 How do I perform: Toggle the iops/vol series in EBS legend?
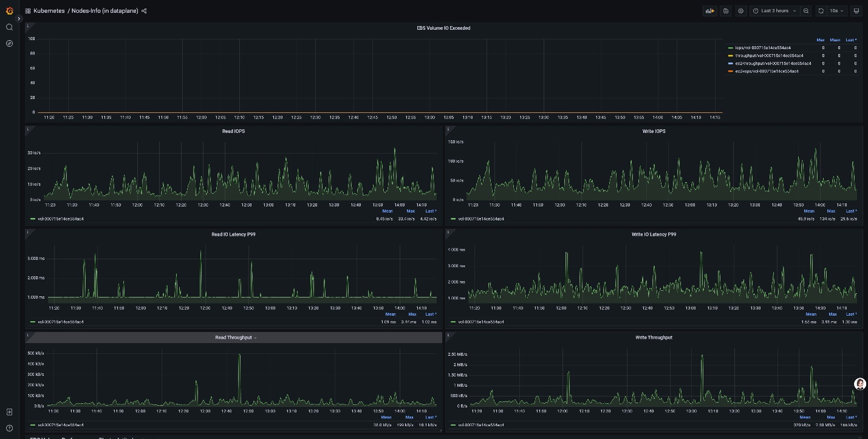(763, 47)
